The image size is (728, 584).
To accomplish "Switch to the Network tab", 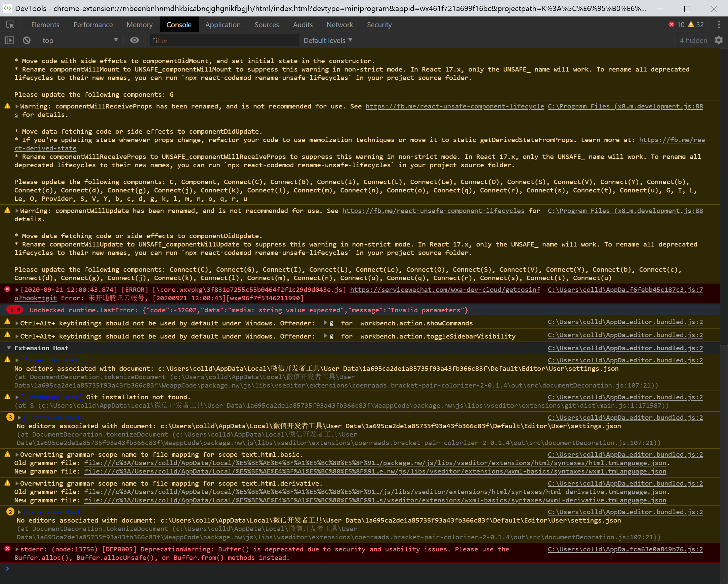I will click(x=339, y=25).
